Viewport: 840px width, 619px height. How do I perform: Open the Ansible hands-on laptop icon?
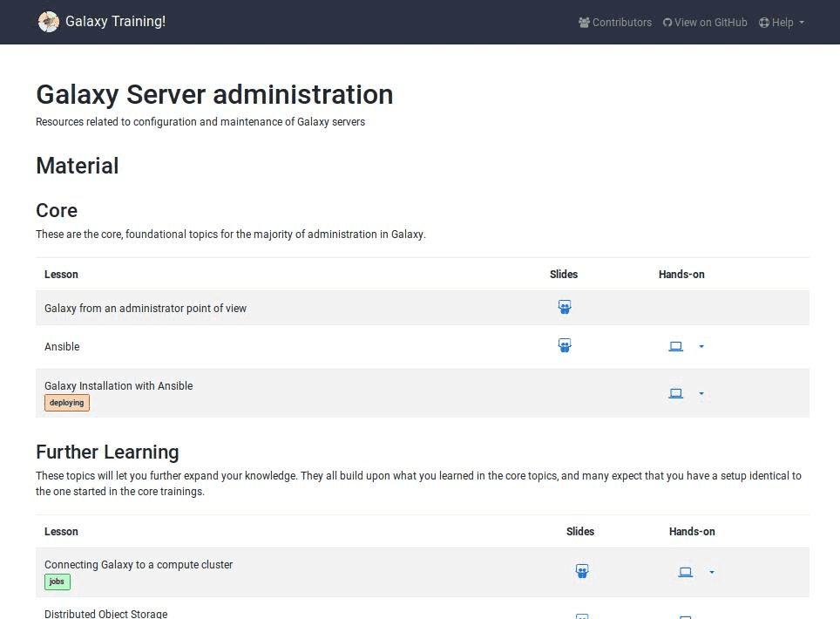coord(675,346)
